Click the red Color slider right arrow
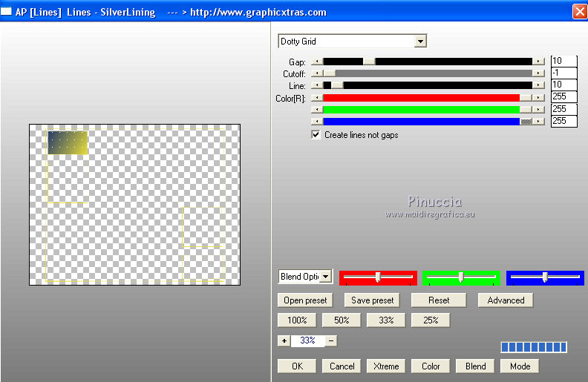Image resolution: width=588 pixels, height=382 pixels. pyautogui.click(x=538, y=98)
